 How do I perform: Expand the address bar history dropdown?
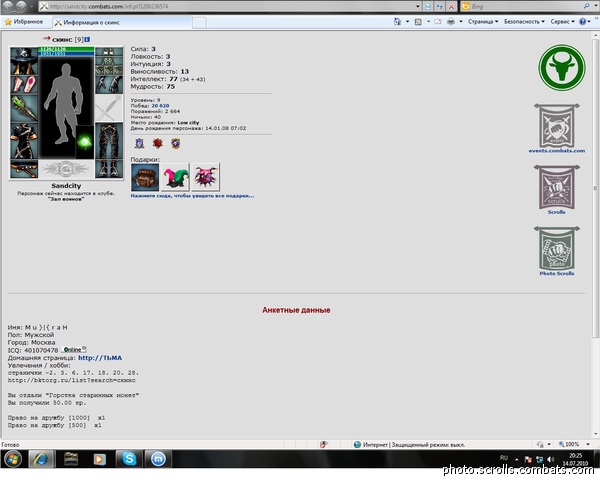coord(417,6)
